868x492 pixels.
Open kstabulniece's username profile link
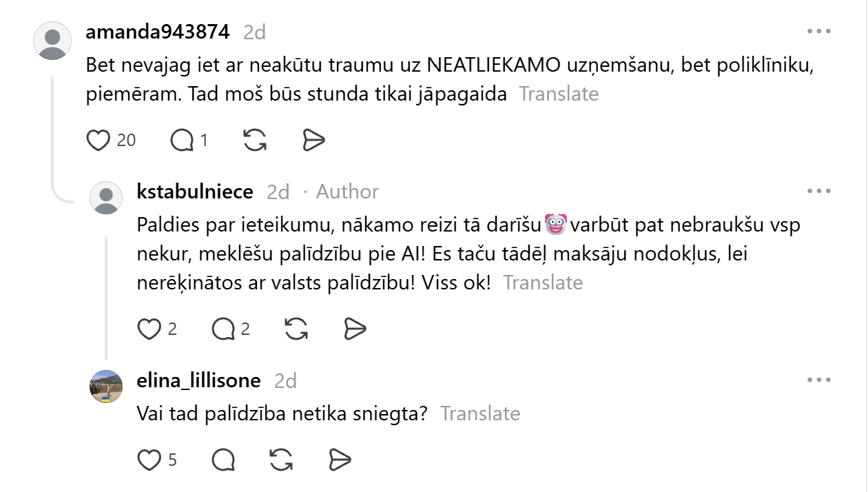pyautogui.click(x=196, y=192)
